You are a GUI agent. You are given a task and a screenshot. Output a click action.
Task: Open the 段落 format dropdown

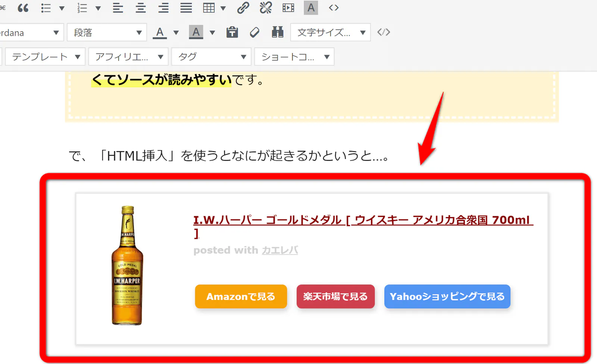(107, 32)
